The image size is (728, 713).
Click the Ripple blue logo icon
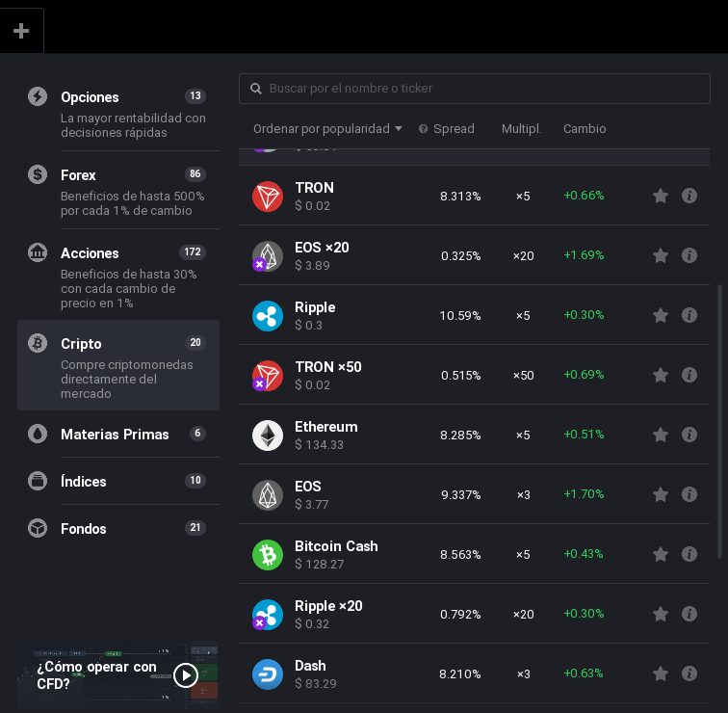click(268, 316)
